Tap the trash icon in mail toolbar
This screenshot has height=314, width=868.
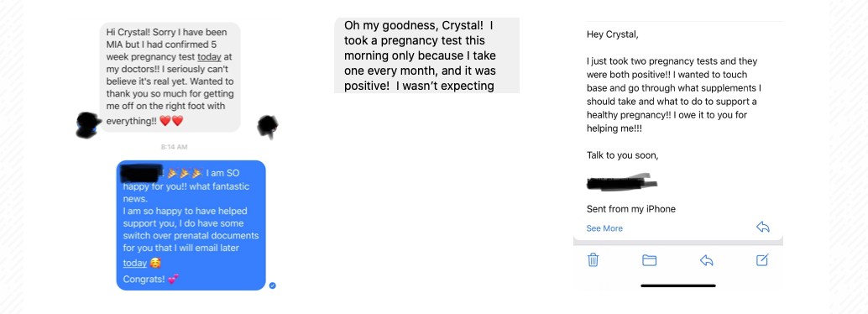[593, 259]
